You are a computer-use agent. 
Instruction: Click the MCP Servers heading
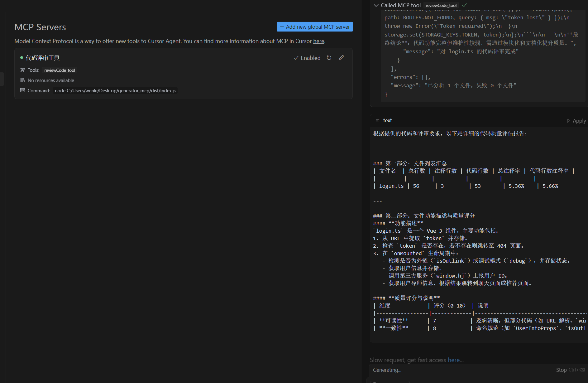[40, 27]
